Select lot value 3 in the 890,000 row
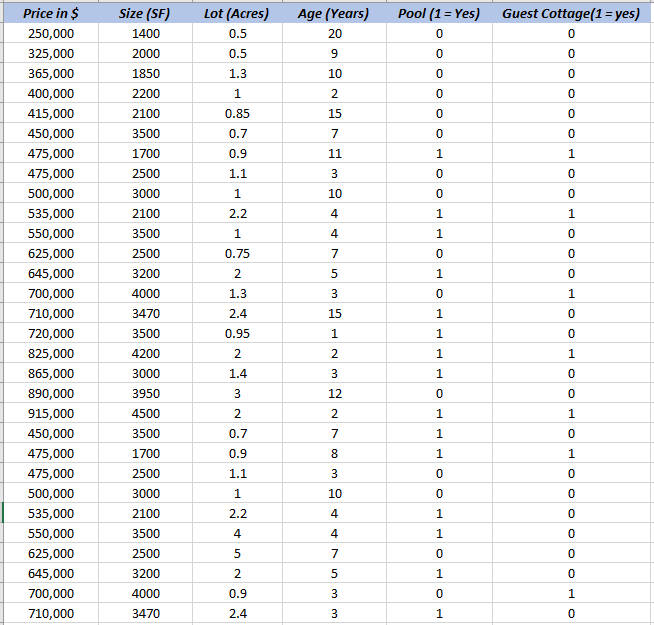 pyautogui.click(x=237, y=393)
